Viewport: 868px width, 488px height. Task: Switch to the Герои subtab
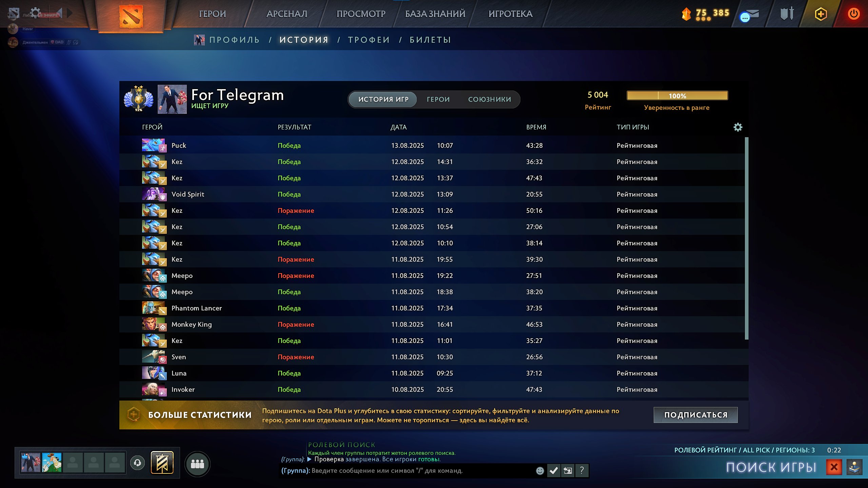(438, 99)
